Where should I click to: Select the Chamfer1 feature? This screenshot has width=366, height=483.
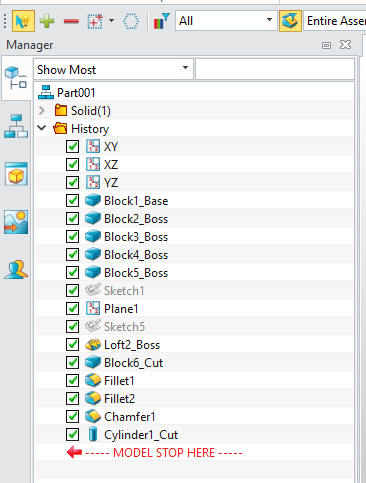tap(129, 417)
